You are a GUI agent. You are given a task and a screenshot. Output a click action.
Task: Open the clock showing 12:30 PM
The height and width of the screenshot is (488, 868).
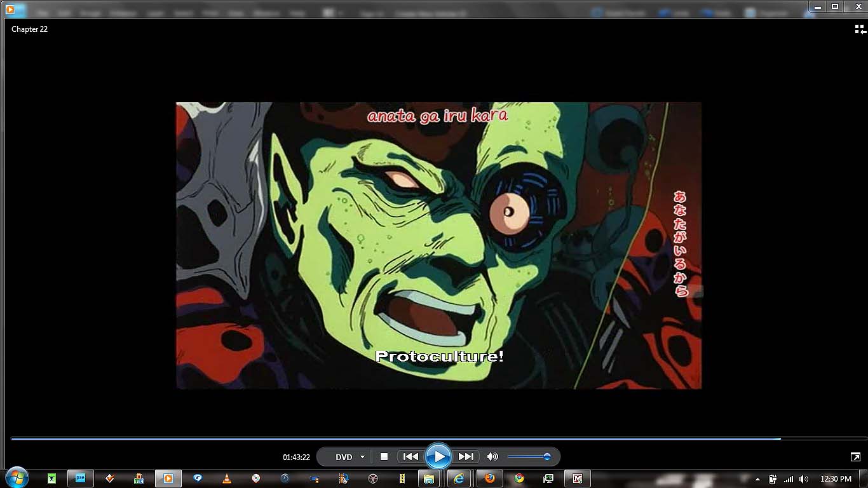[x=836, y=479]
